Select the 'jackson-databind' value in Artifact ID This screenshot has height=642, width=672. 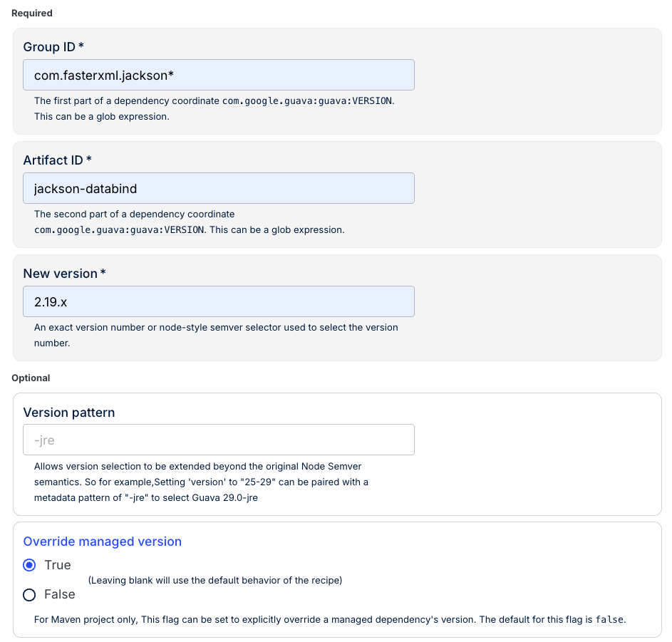(x=86, y=188)
